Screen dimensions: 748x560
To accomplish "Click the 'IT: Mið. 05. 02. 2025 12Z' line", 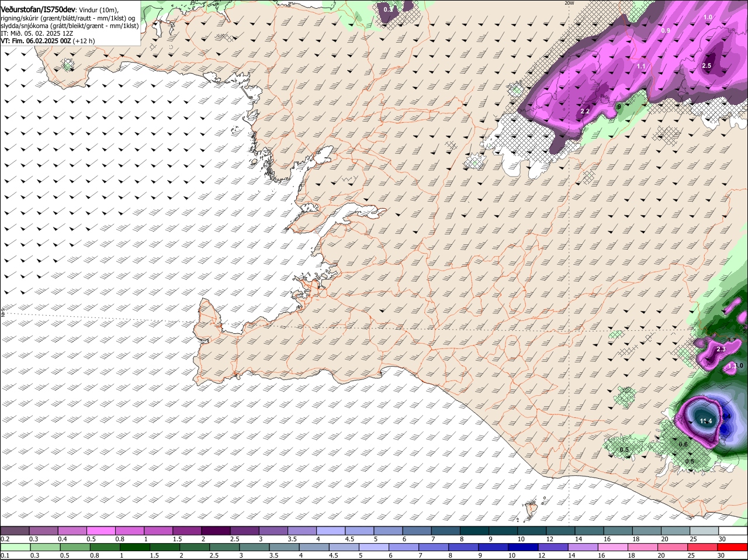I will [38, 33].
